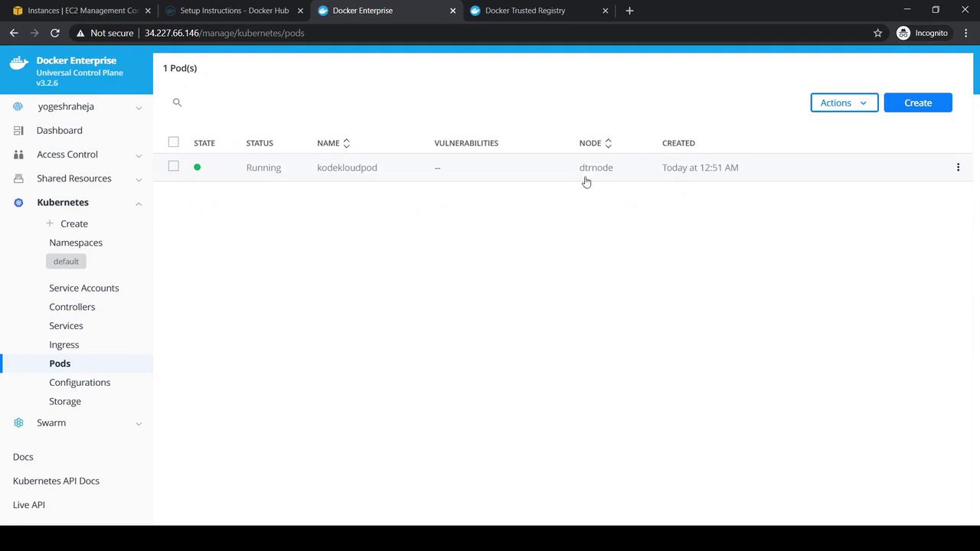Open Service Accounts in the sidebar

84,288
